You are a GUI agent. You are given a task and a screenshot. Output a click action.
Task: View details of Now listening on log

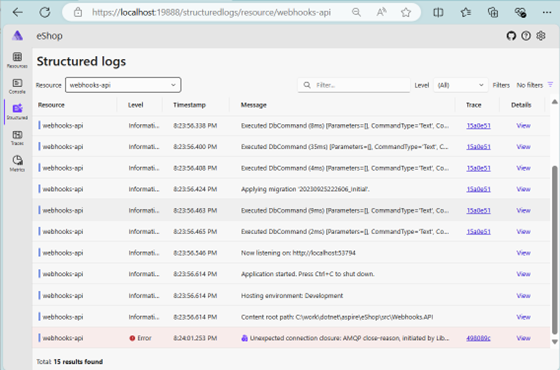[x=523, y=253]
